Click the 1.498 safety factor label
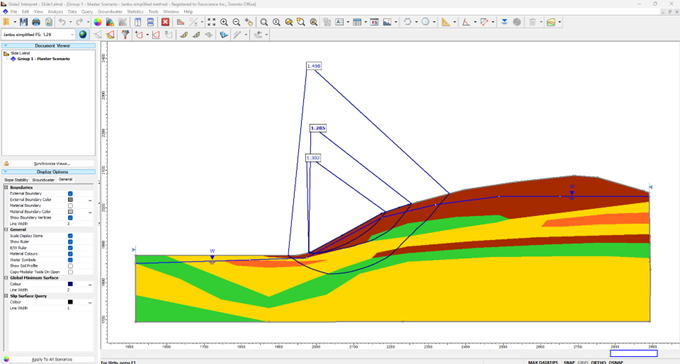680x364 pixels. [x=314, y=66]
